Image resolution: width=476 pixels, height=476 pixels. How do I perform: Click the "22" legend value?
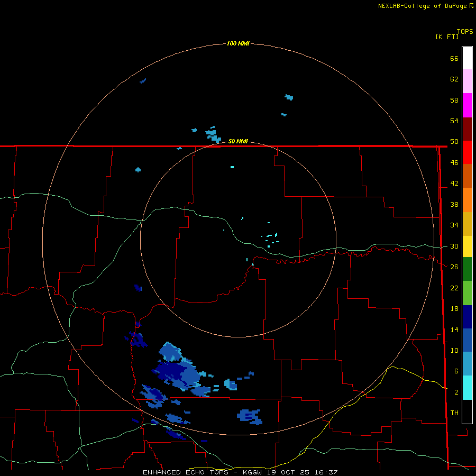454,288
